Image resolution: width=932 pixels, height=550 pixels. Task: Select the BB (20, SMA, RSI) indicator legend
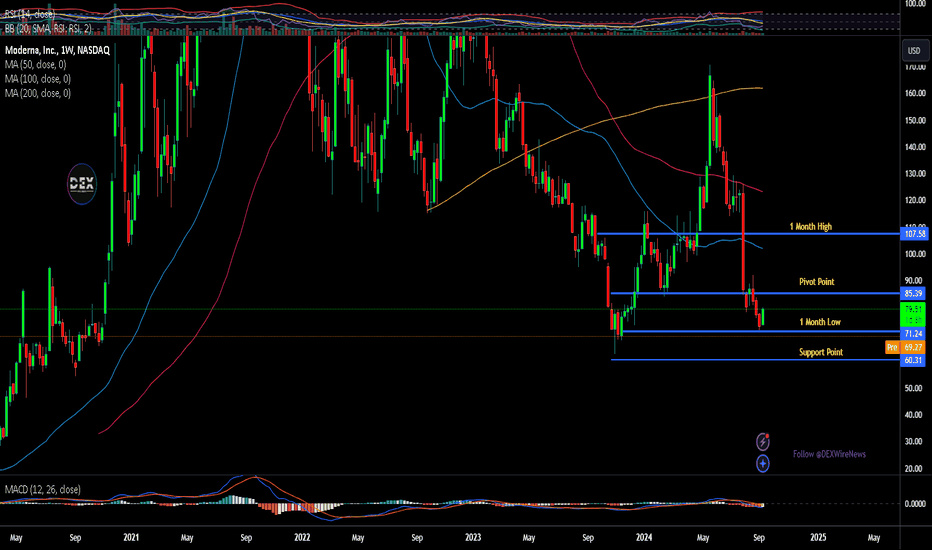(x=48, y=28)
